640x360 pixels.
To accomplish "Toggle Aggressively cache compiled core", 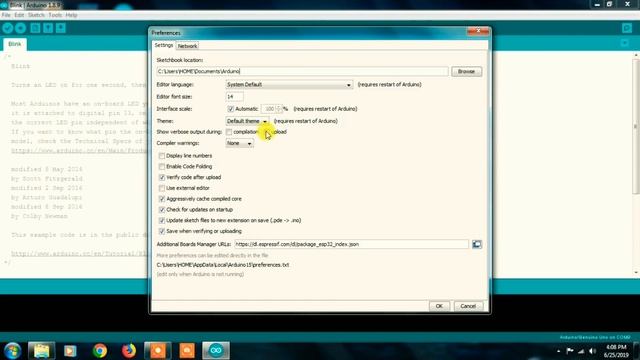I will coord(162,199).
